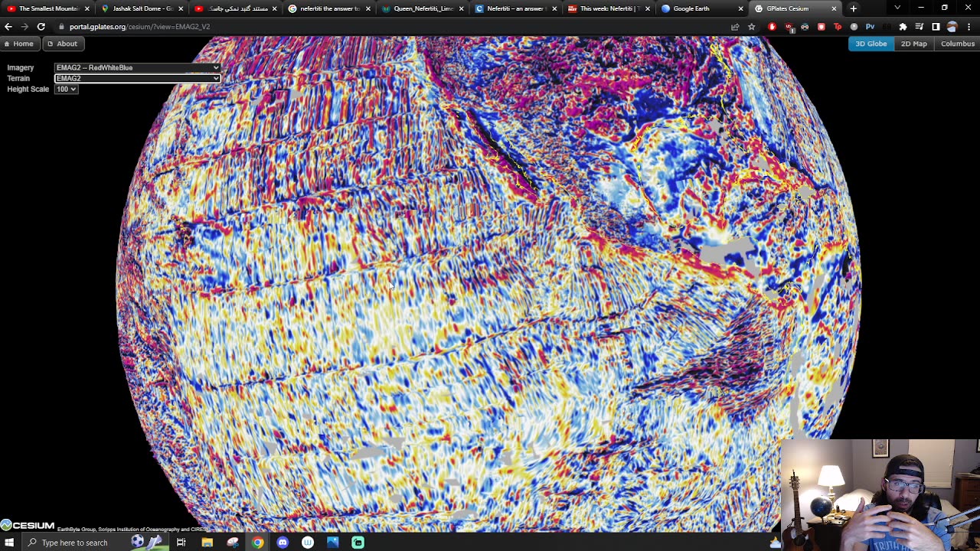Switch to 2D Map view

(913, 44)
